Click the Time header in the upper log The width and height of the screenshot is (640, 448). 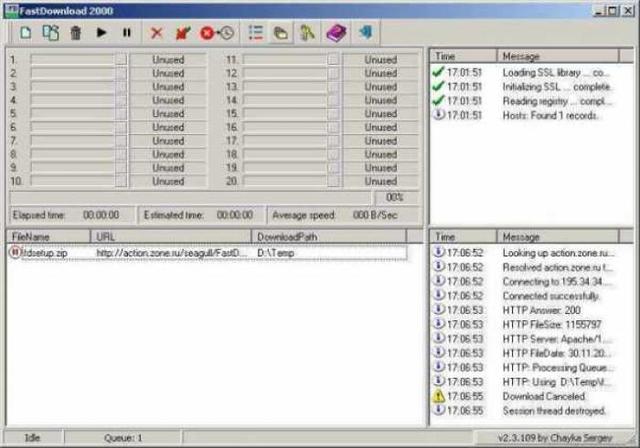click(463, 56)
